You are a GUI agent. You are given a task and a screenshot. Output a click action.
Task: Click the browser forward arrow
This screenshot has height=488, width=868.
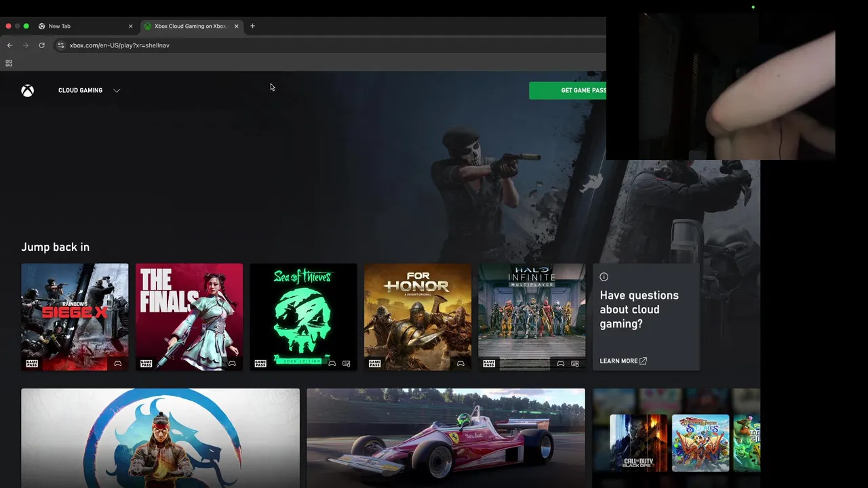26,45
